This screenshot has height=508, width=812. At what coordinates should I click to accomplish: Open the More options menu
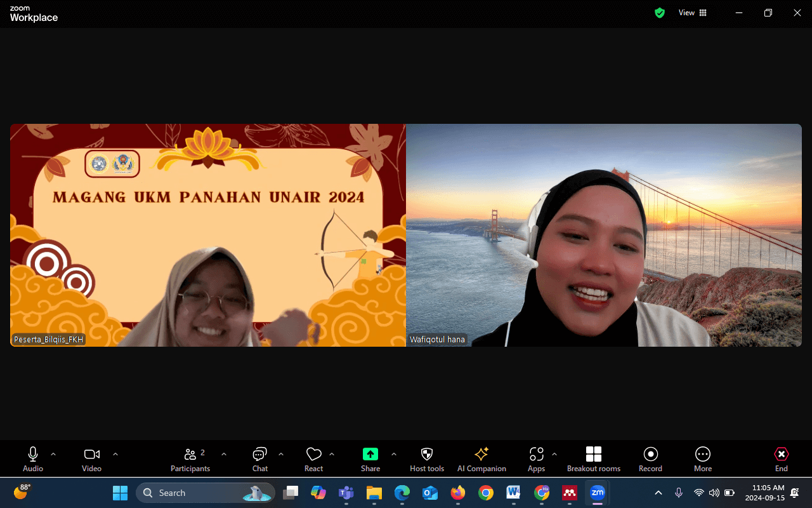(x=703, y=460)
